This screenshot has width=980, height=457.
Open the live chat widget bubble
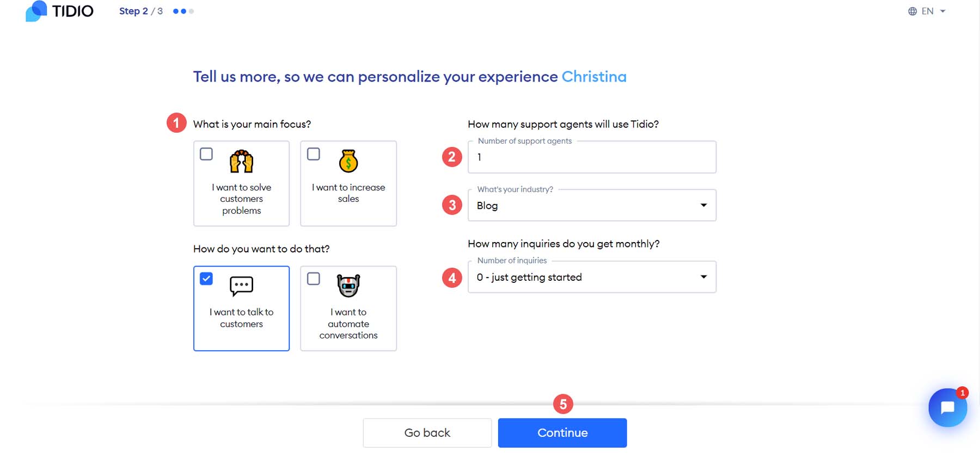947,408
